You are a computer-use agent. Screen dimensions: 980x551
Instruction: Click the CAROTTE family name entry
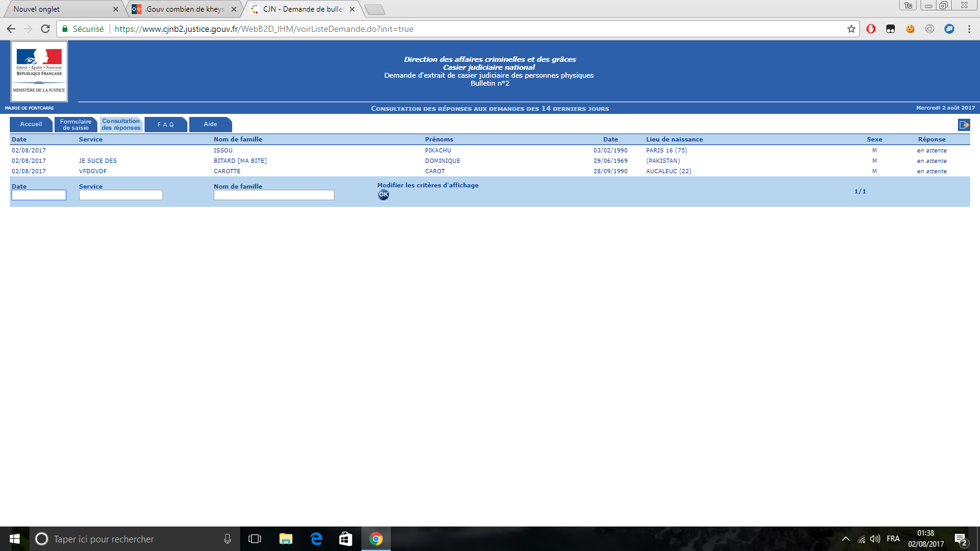[x=227, y=171]
